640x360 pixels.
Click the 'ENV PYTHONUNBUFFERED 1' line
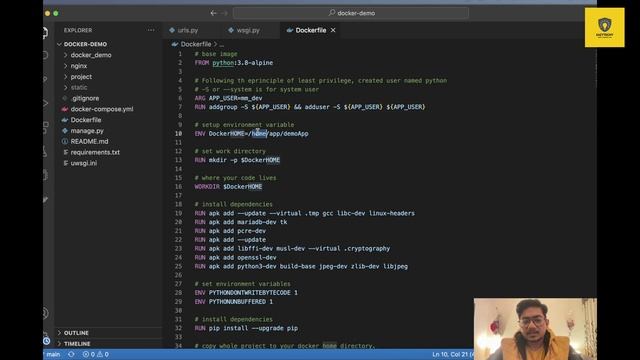pos(233,302)
